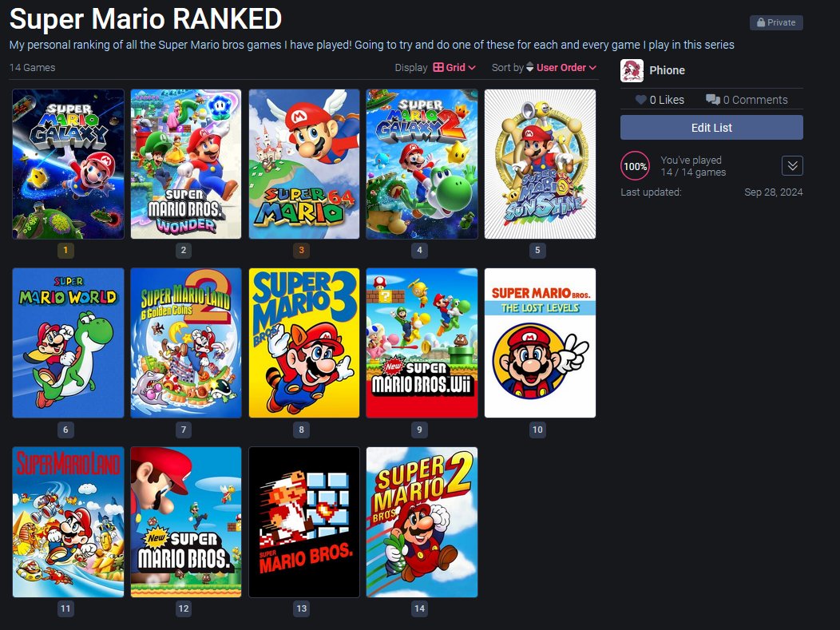
Task: Click the rank 8 badge
Action: pos(301,430)
